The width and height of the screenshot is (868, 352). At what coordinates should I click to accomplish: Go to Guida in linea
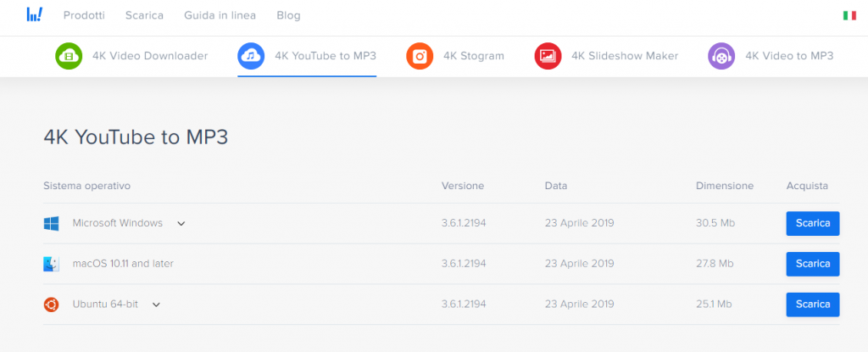(x=220, y=15)
